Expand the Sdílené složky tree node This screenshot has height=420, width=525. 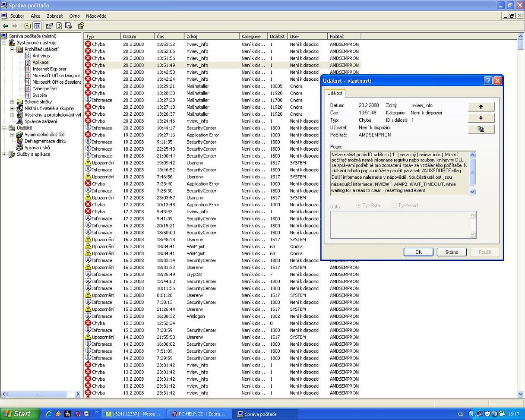[x=12, y=102]
